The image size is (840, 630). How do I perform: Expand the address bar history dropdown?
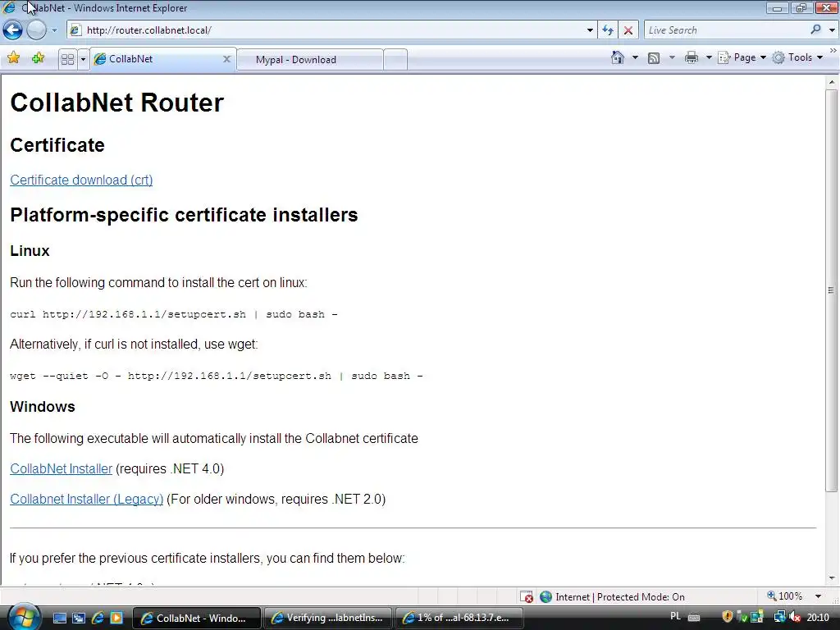click(x=590, y=30)
